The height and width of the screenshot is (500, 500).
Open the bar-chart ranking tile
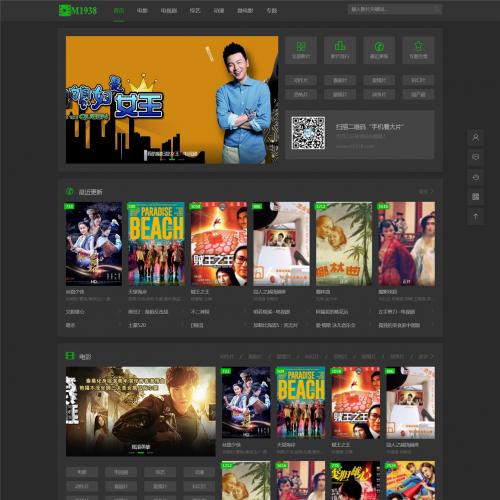(340, 50)
